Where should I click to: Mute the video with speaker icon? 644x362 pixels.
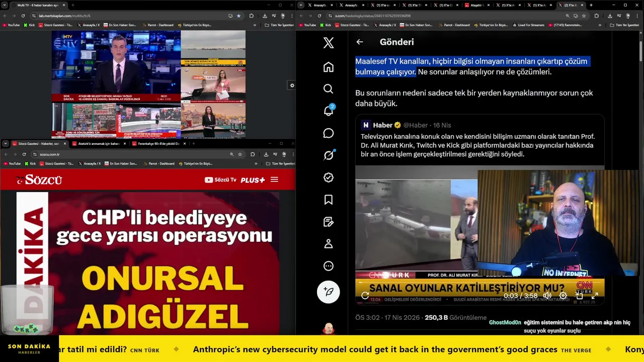click(547, 296)
